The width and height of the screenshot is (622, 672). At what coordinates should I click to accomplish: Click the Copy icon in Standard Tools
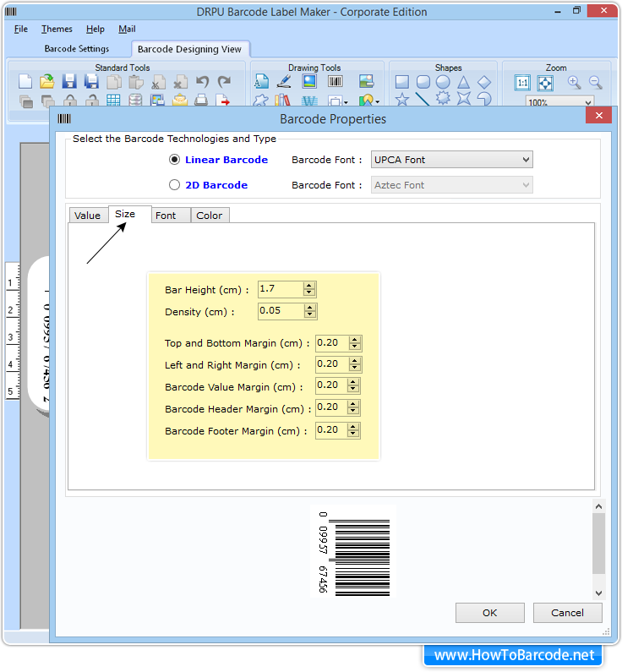(114, 81)
